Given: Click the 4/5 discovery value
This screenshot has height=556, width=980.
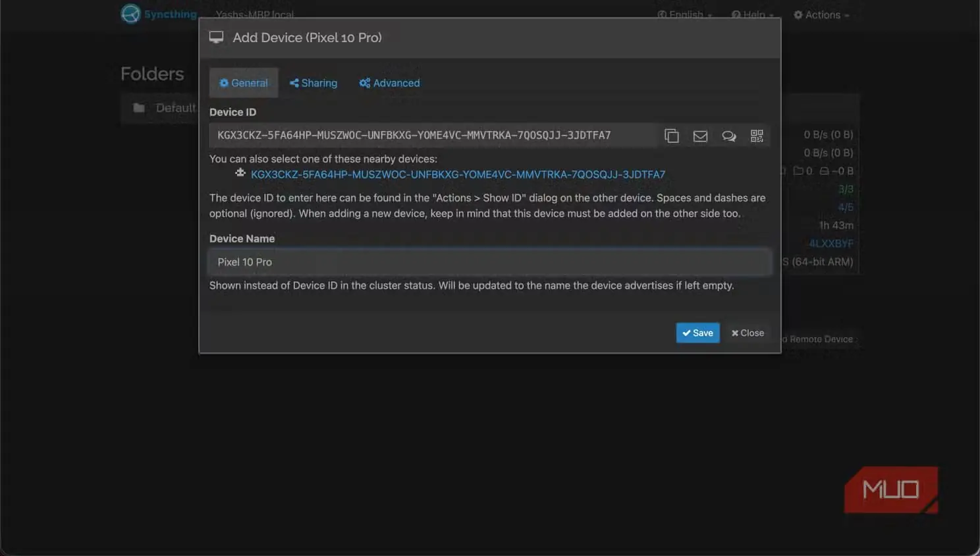Looking at the screenshot, I should coord(846,207).
